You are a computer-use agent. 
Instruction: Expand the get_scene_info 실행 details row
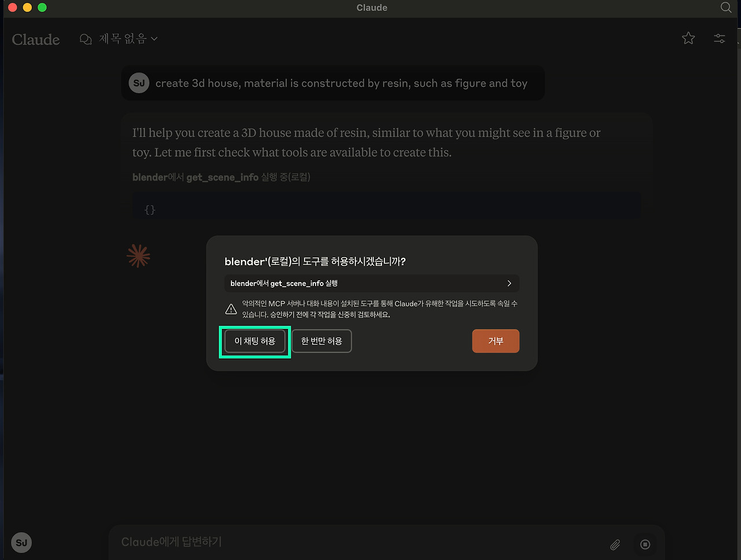(x=372, y=283)
